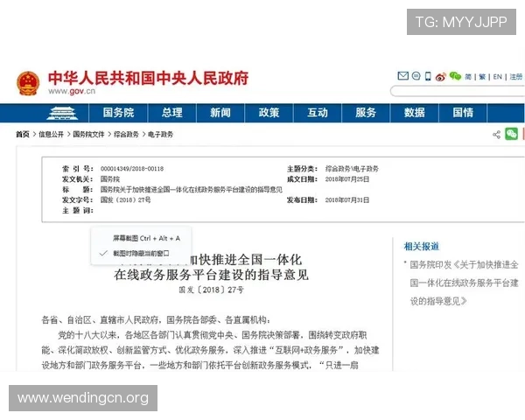Open the 政策 navigation tab

click(x=269, y=113)
